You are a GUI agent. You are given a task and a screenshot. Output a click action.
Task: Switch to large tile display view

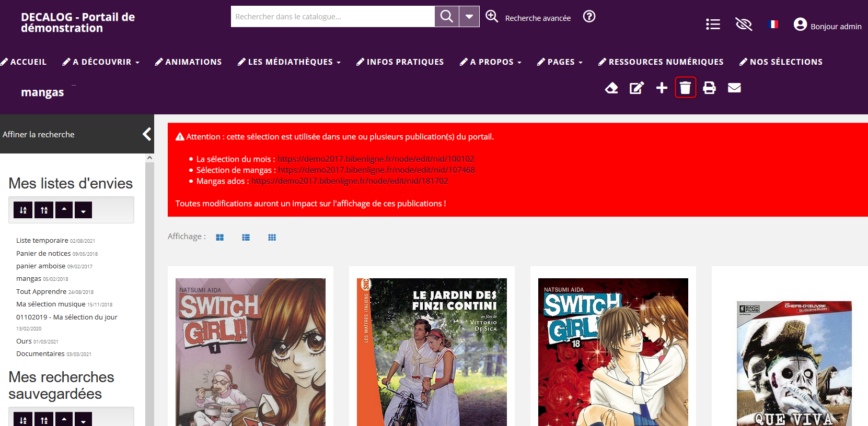[219, 237]
